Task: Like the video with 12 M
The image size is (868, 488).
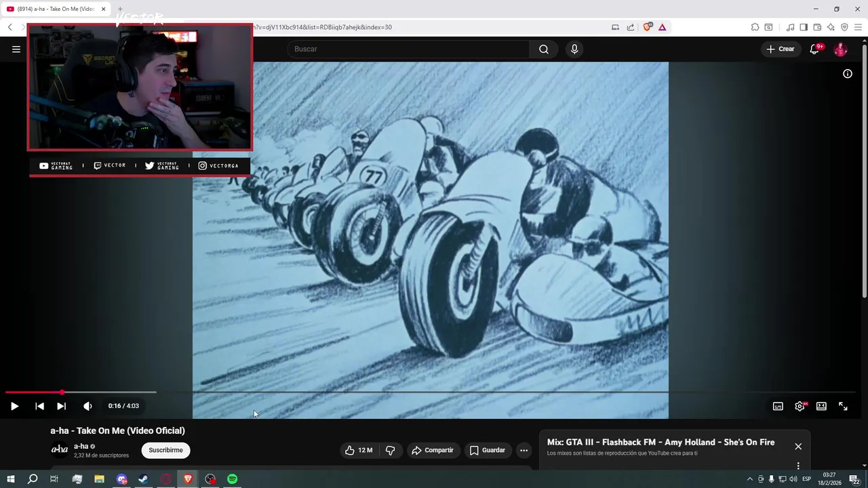Action: [x=359, y=450]
